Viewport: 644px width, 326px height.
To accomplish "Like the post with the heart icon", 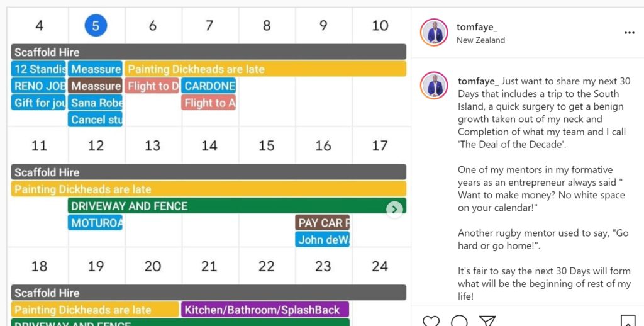I will (431, 321).
